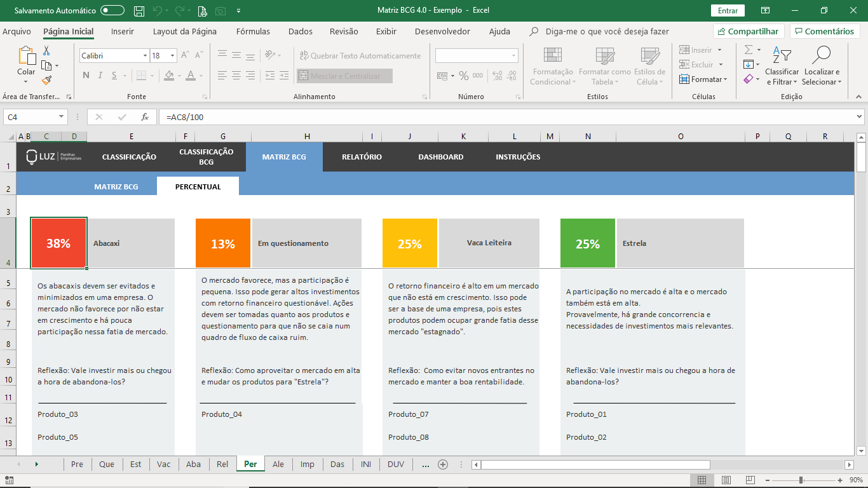868x488 pixels.
Task: Open Localizar e Selecionar magnifier
Action: [x=821, y=56]
